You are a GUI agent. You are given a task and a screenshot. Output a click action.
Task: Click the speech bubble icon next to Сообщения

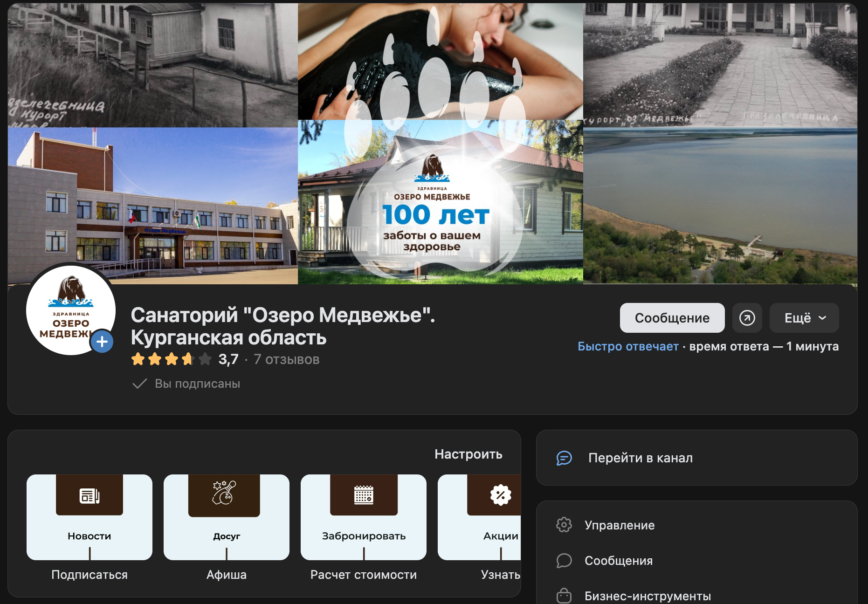(564, 560)
